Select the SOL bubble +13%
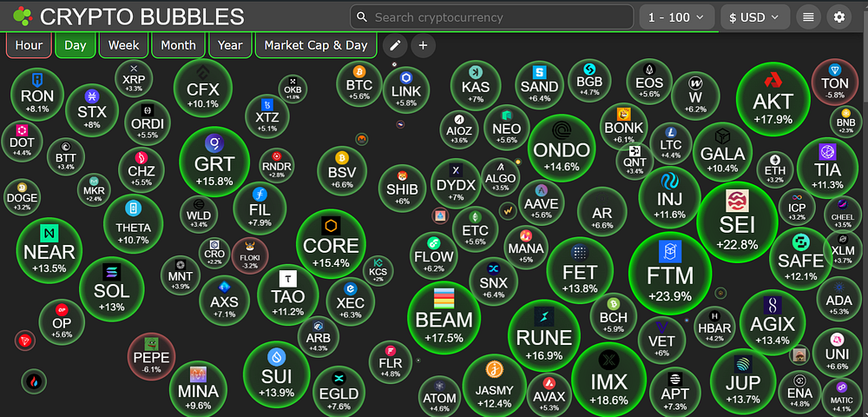 click(x=112, y=288)
